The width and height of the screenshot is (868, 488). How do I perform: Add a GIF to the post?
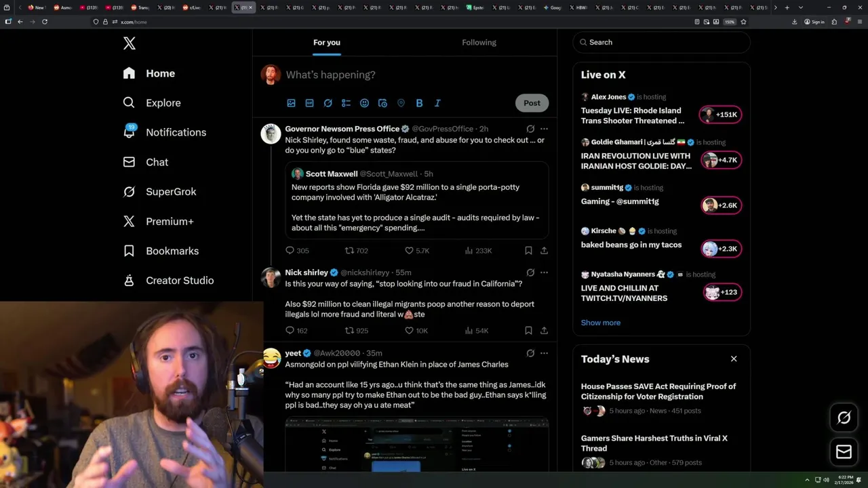(x=309, y=103)
